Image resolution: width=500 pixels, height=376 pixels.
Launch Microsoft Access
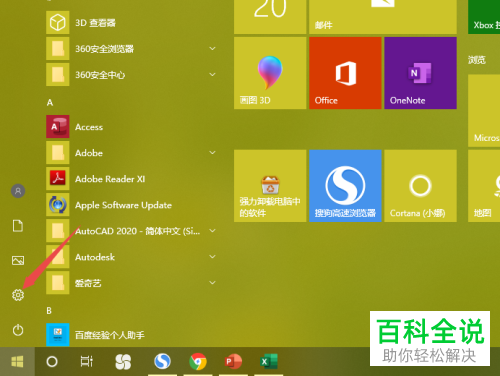[132, 127]
